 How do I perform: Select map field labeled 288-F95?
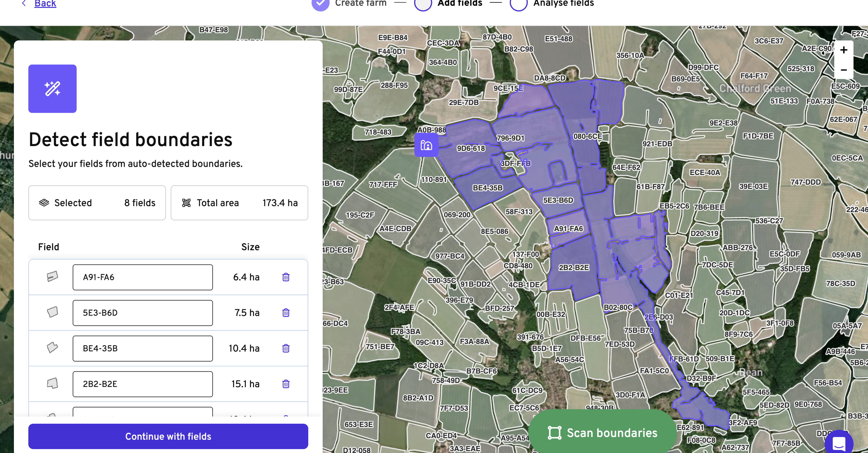click(394, 85)
